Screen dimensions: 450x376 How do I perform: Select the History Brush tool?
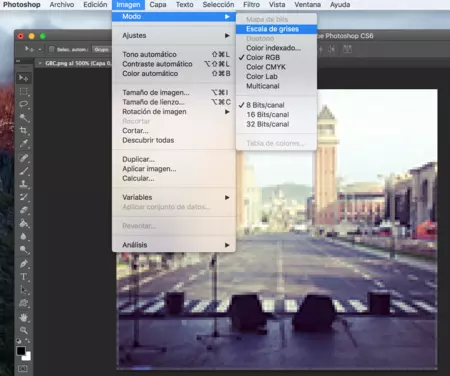pos(23,197)
